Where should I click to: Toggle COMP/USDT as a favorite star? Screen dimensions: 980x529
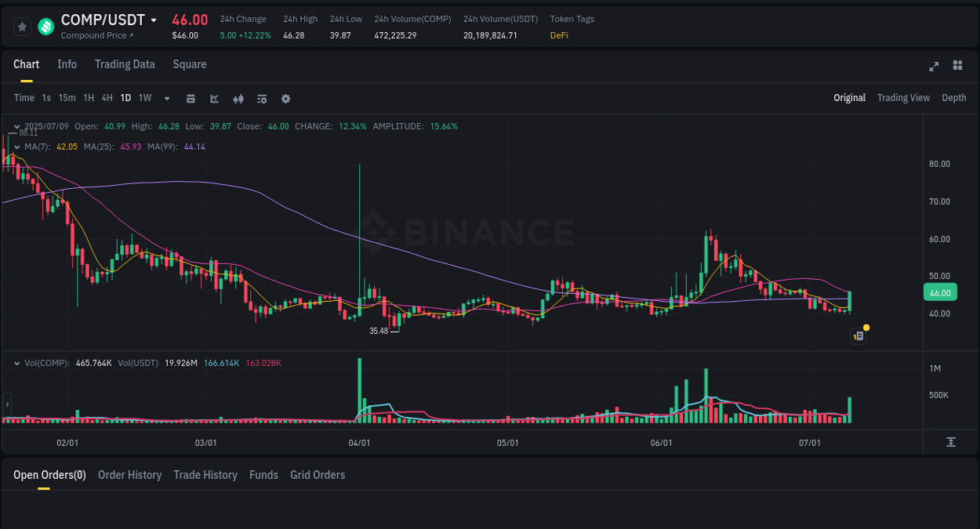point(22,26)
